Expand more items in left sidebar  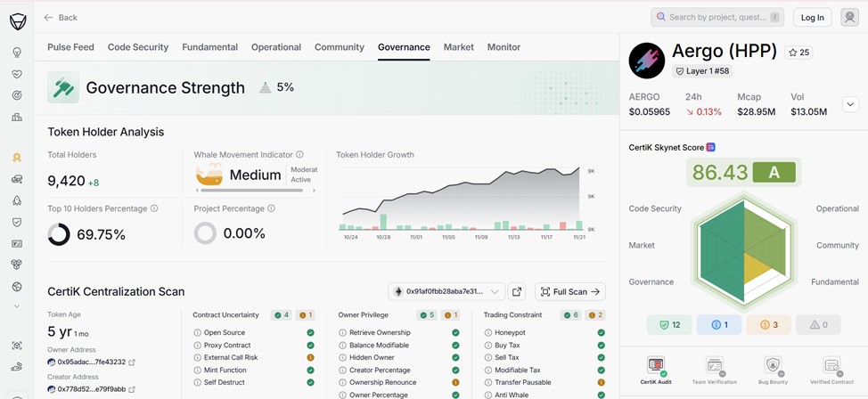pos(17,306)
